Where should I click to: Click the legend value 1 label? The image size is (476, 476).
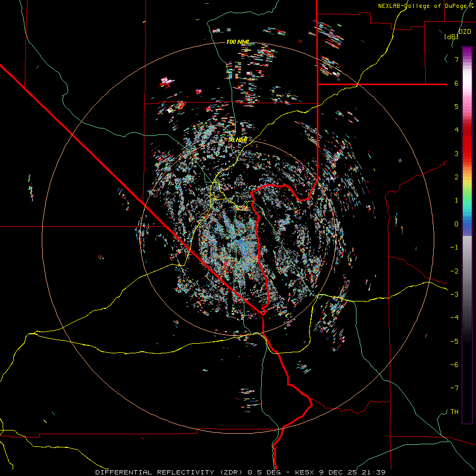[456, 200]
